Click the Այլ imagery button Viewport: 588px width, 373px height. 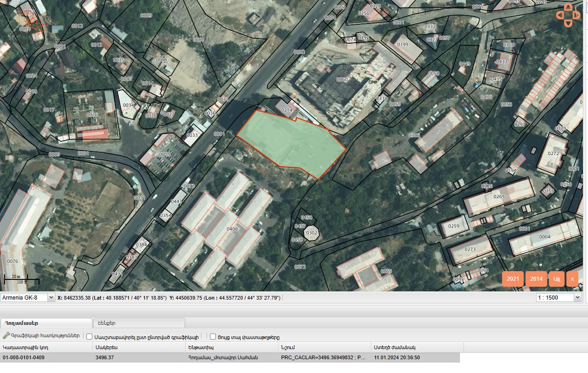(x=557, y=279)
